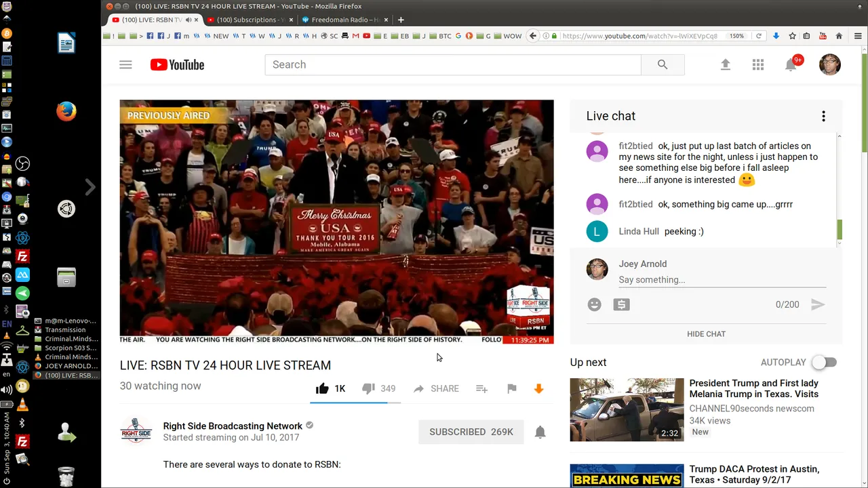Open the live chat emoji picker
The height and width of the screenshot is (488, 868).
tap(595, 305)
